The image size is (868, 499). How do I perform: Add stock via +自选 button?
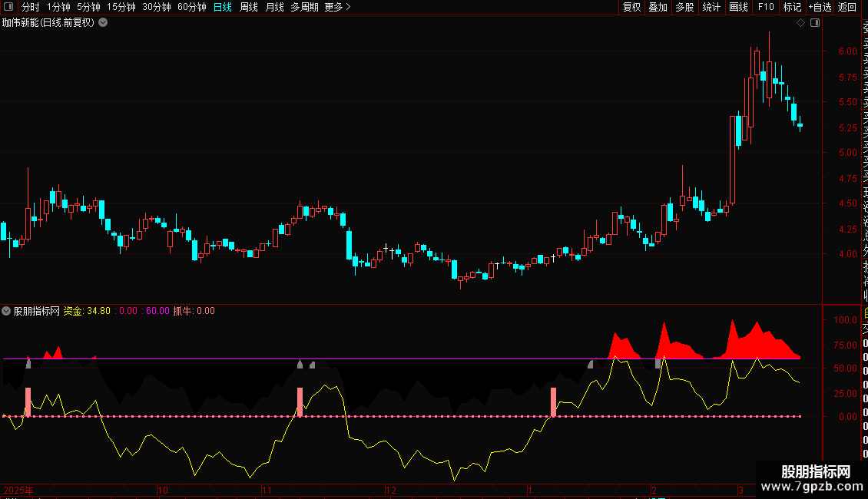click(x=820, y=7)
